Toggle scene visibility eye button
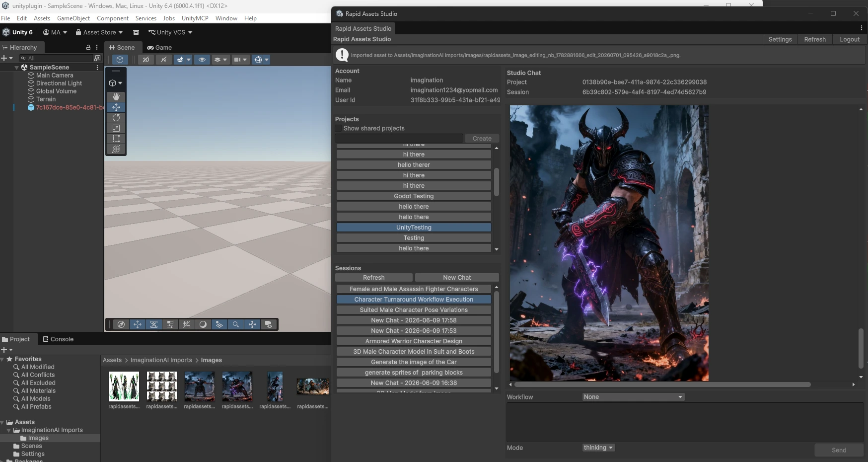Image resolution: width=868 pixels, height=462 pixels. (x=202, y=60)
